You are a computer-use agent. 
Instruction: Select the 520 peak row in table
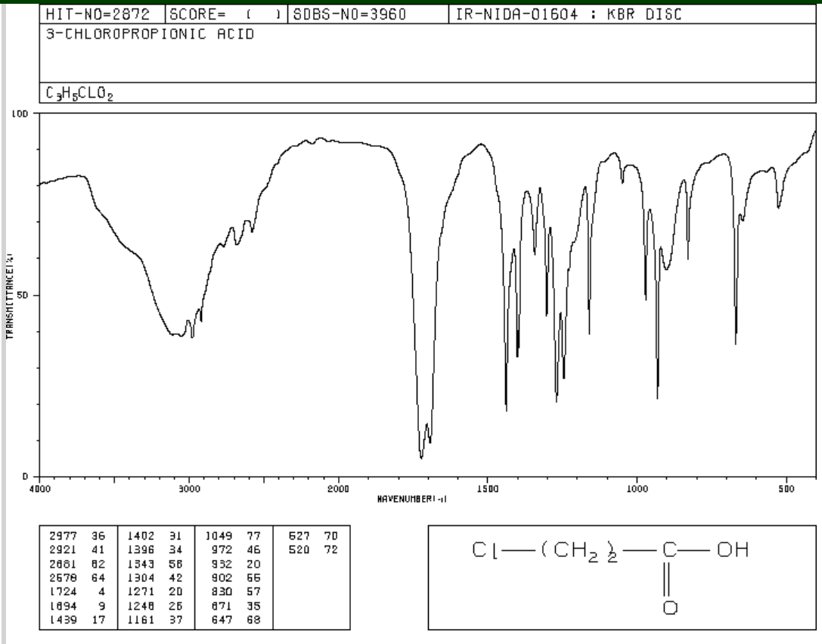[310, 546]
